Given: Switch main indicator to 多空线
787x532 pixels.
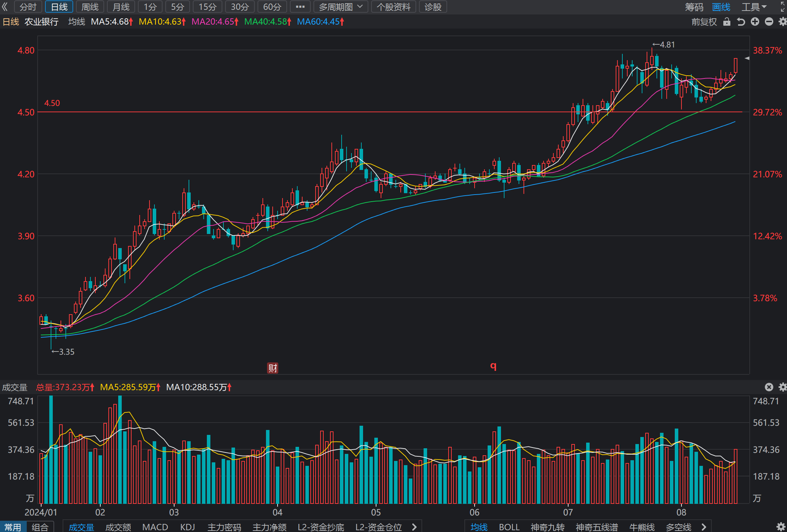Looking at the screenshot, I should pos(679,527).
